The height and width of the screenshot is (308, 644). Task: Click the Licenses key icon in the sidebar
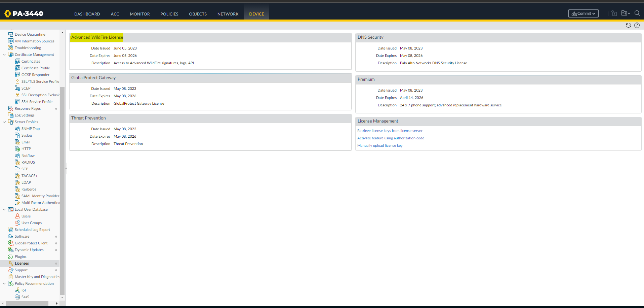point(11,263)
